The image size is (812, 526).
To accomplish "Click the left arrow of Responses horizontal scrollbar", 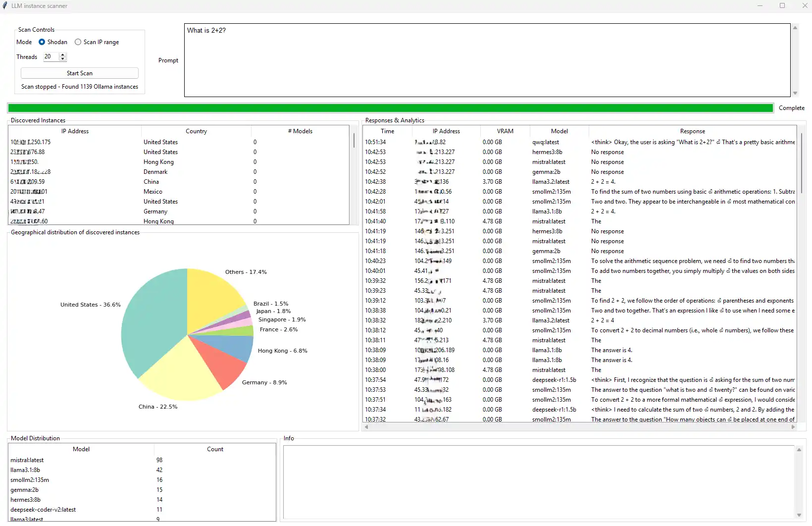I will 367,426.
